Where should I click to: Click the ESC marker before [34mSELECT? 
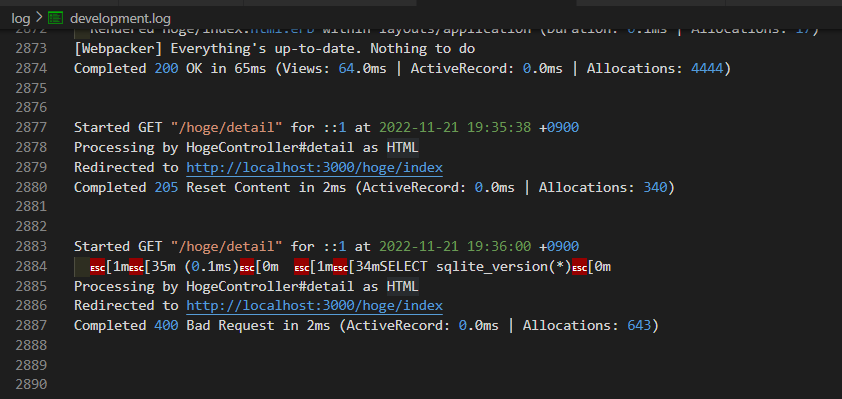click(x=340, y=266)
